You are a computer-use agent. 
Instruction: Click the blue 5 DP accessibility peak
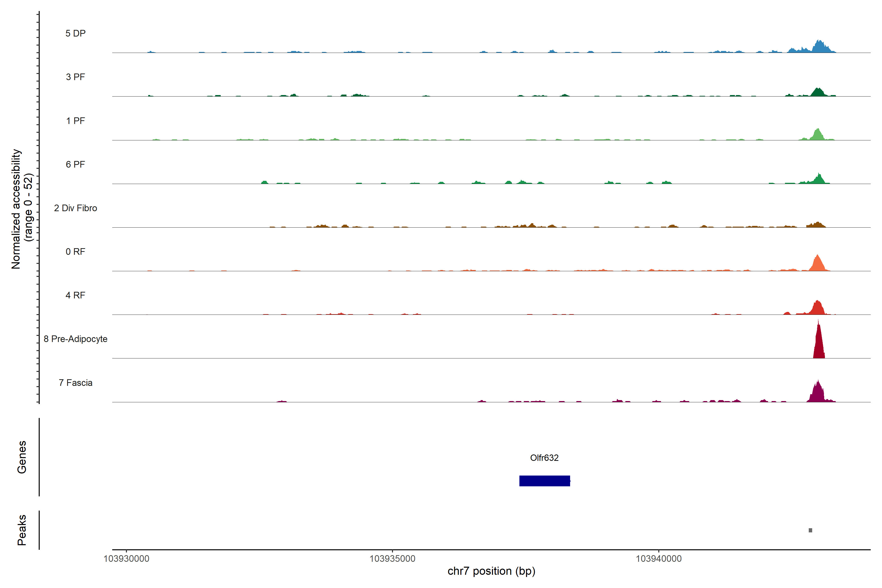click(820, 47)
